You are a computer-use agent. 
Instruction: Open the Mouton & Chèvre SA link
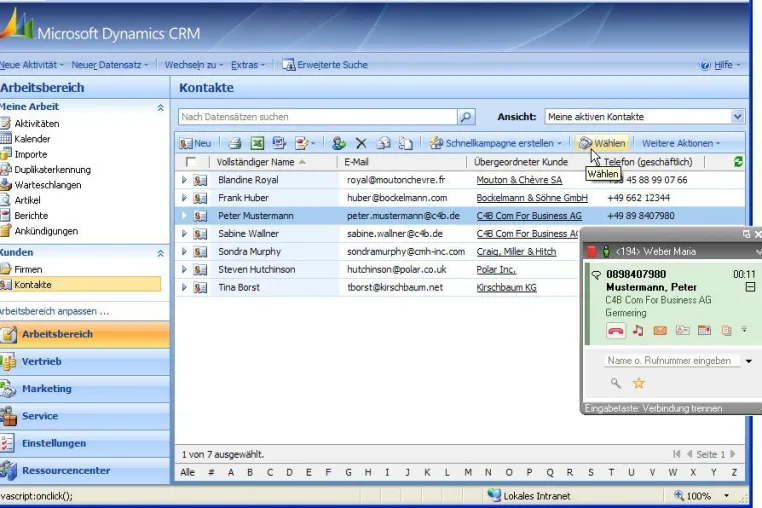pos(519,180)
